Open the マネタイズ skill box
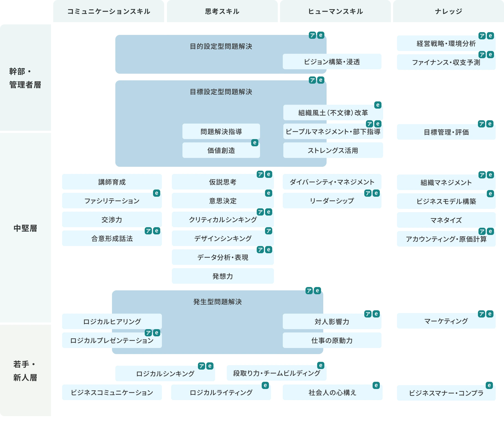This screenshot has height=425, width=504. (x=446, y=220)
